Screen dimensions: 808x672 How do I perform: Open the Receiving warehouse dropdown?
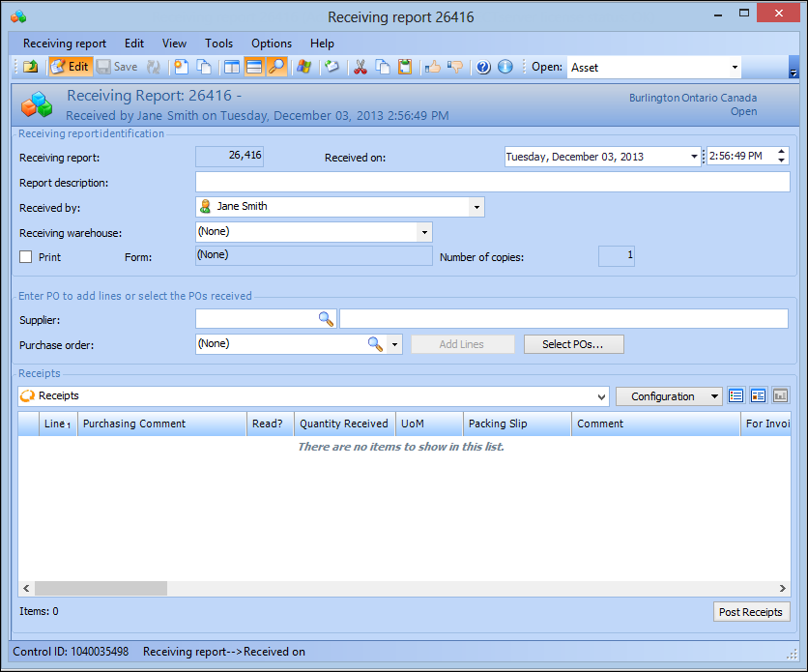[x=423, y=232]
